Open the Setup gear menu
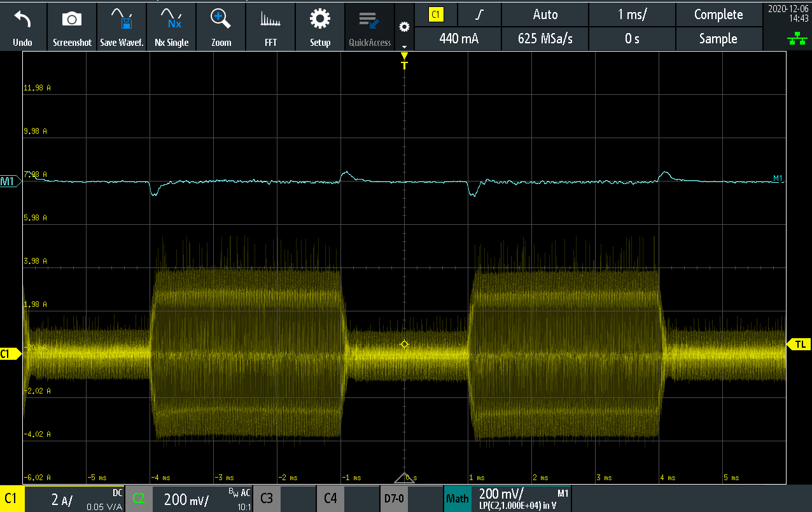Viewport: 812px width, 512px height. (320, 20)
